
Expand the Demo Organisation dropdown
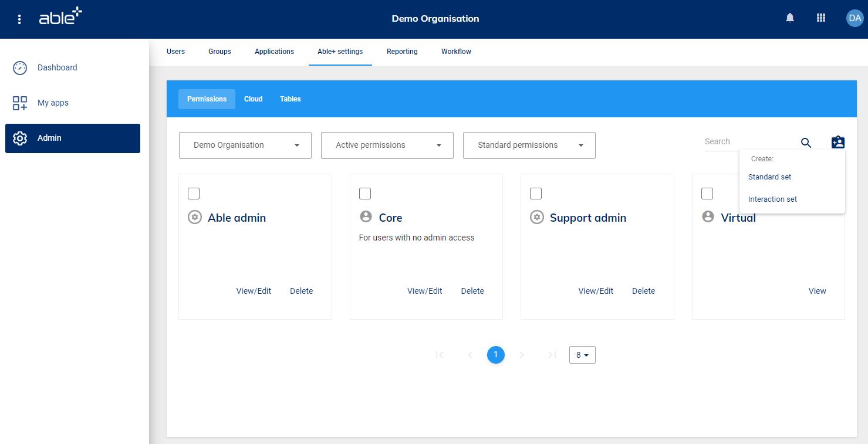tap(245, 145)
